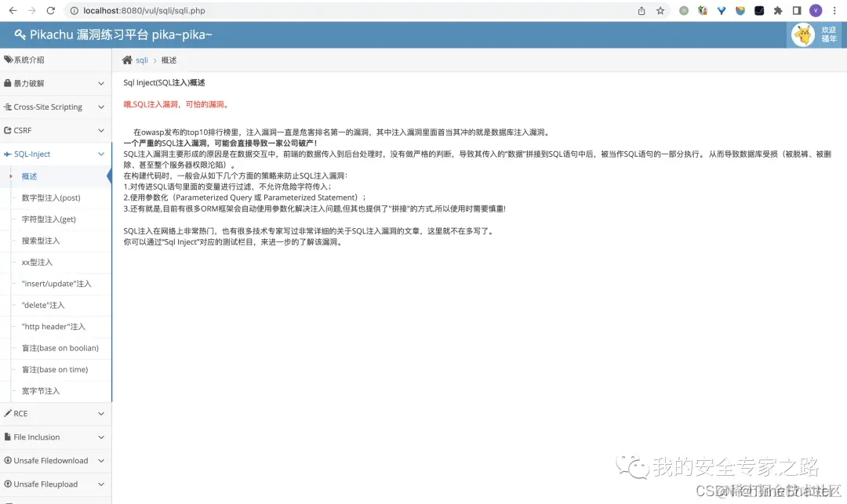Click the browser reload button
The image size is (847, 504).
coord(50,12)
